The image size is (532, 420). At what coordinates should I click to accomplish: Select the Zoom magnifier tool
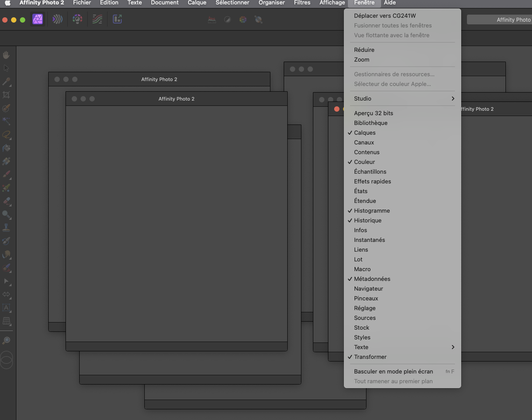click(x=6, y=340)
